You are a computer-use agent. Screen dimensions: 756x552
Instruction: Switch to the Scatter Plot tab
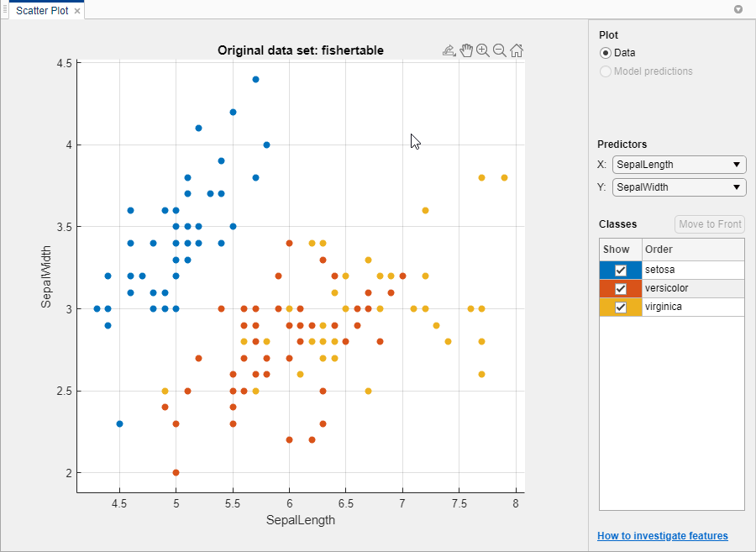click(x=38, y=9)
